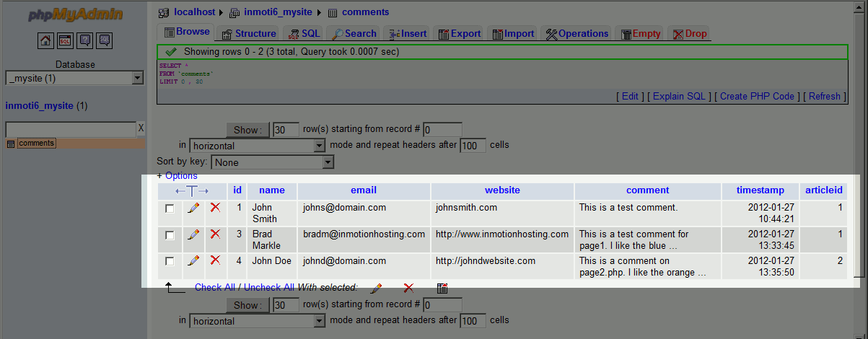
Task: Tick the checkbox for the Brad Markle row
Action: click(x=170, y=235)
